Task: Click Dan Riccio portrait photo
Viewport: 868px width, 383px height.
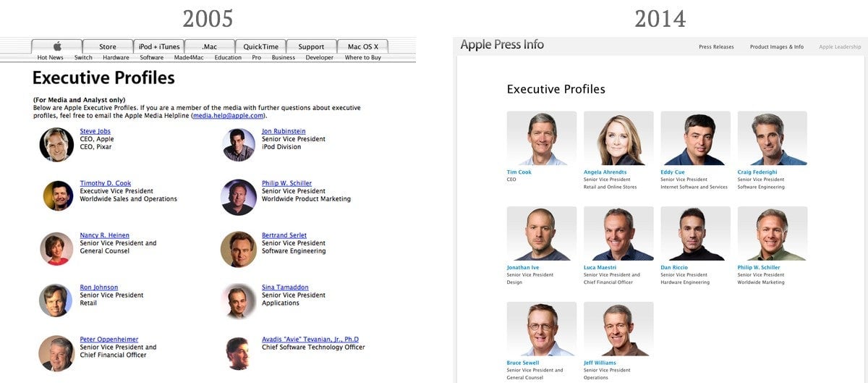Action: coord(695,233)
